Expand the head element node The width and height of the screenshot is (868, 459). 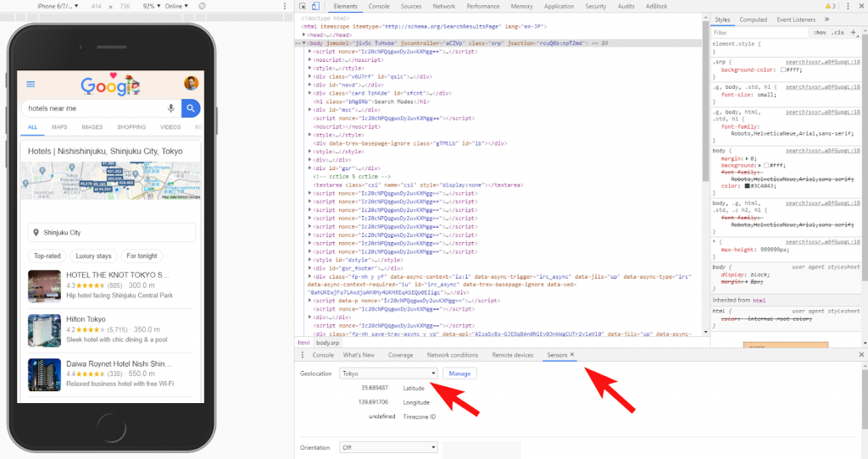(x=304, y=35)
